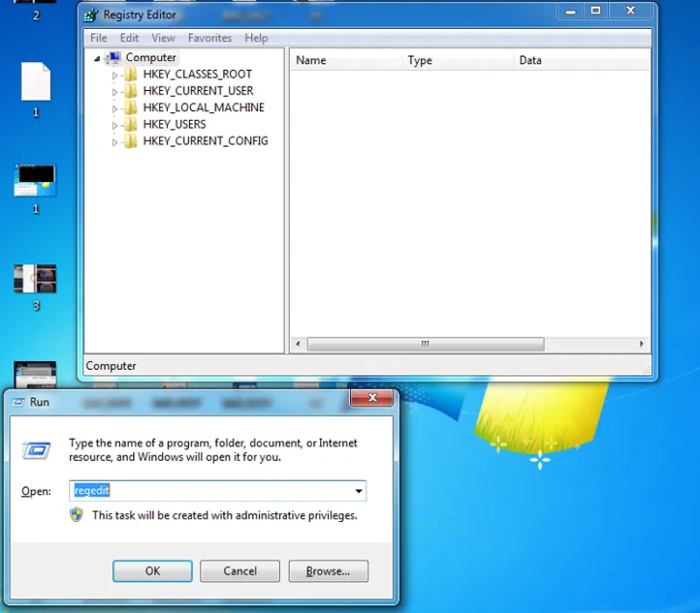
Task: Click the HKEY_LOCAL_MACHINE folder icon
Action: click(129, 108)
